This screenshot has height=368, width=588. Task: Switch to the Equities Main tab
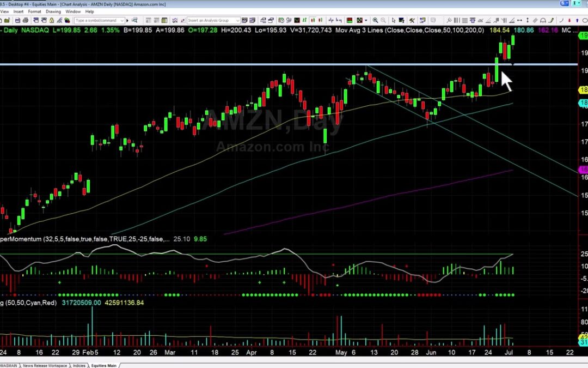104,365
